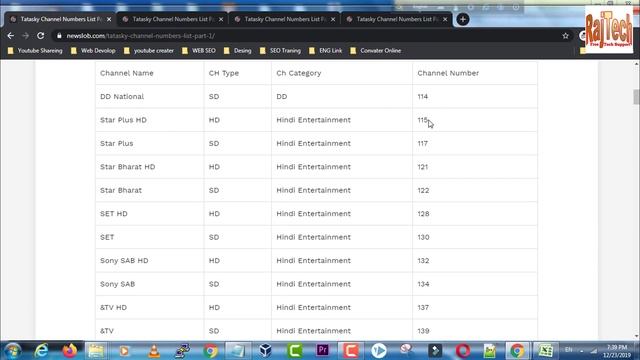The width and height of the screenshot is (640, 360).
Task: Reload the page with the refresh icon
Action: tap(40, 36)
